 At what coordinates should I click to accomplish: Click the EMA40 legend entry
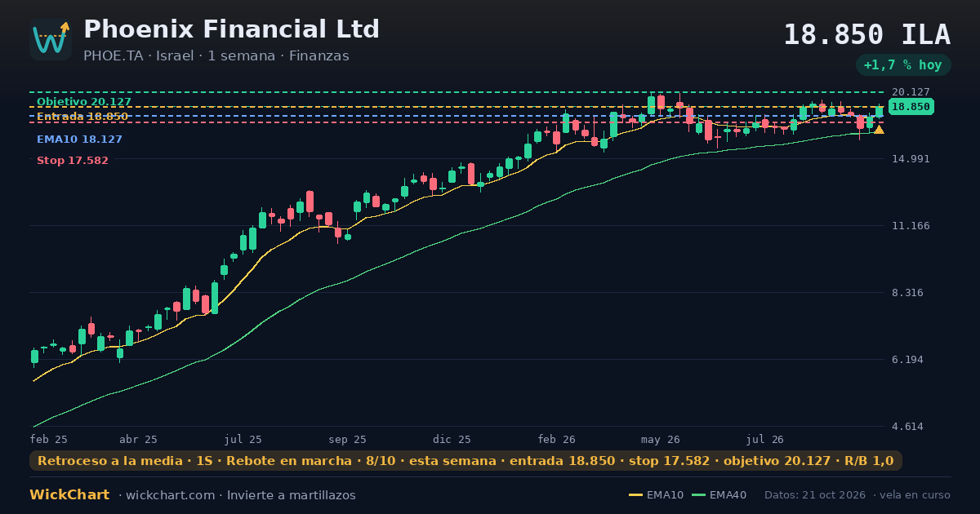click(x=719, y=495)
